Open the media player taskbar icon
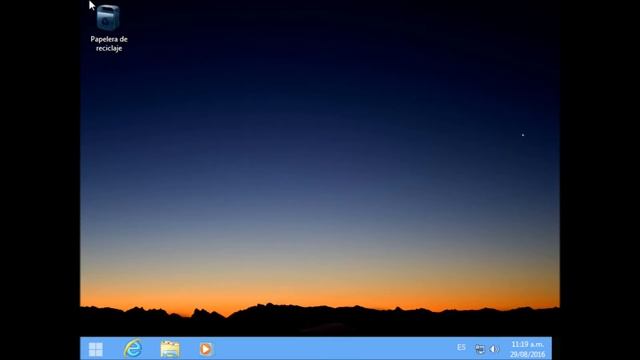The width and height of the screenshot is (640, 360). (206, 349)
